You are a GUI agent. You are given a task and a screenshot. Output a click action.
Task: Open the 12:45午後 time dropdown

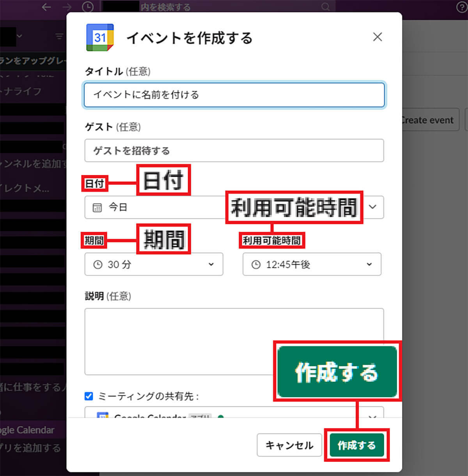click(x=312, y=264)
